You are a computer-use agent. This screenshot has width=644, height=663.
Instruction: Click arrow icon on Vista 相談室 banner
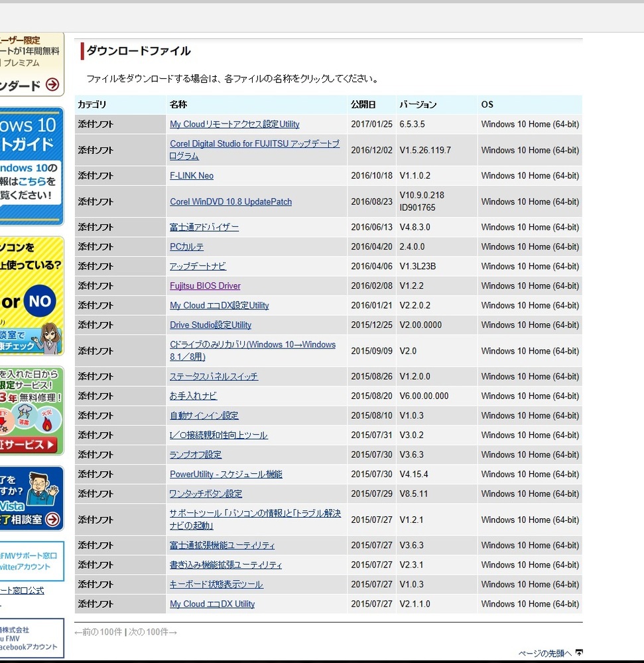(52, 519)
